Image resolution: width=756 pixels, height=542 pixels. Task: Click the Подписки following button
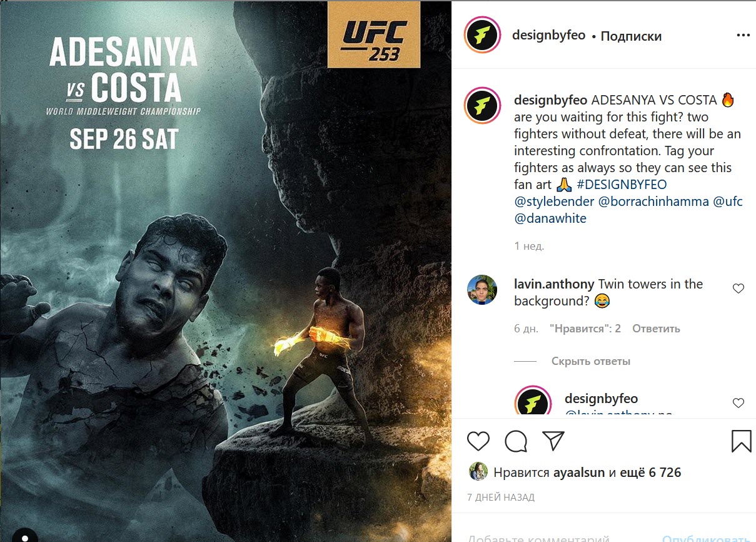point(631,36)
